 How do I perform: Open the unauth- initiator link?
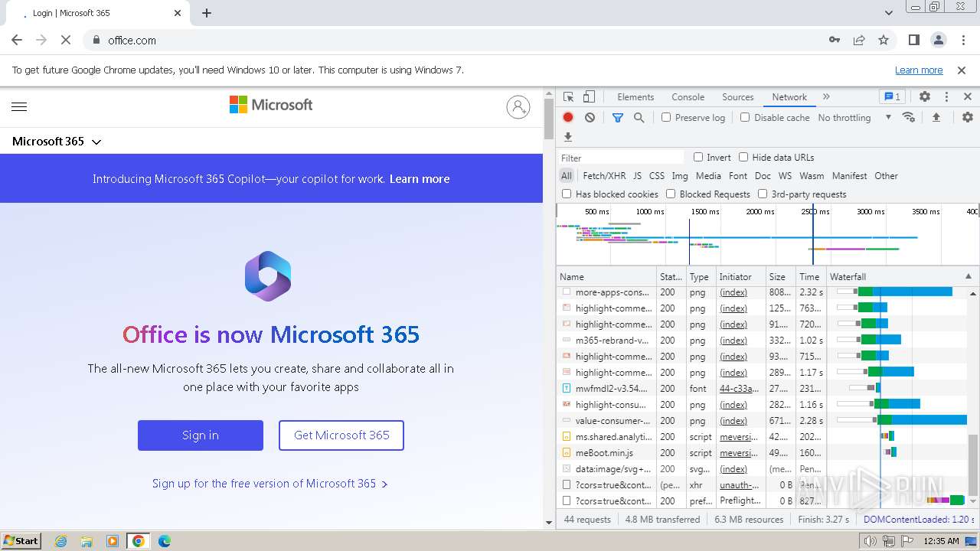(738, 485)
